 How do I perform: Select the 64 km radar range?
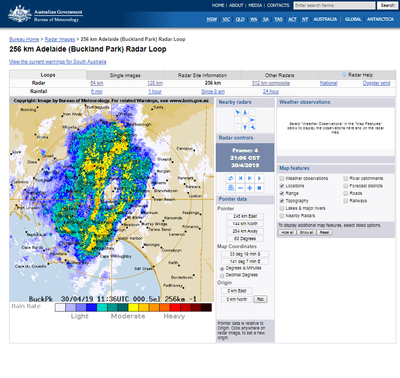tap(97, 83)
